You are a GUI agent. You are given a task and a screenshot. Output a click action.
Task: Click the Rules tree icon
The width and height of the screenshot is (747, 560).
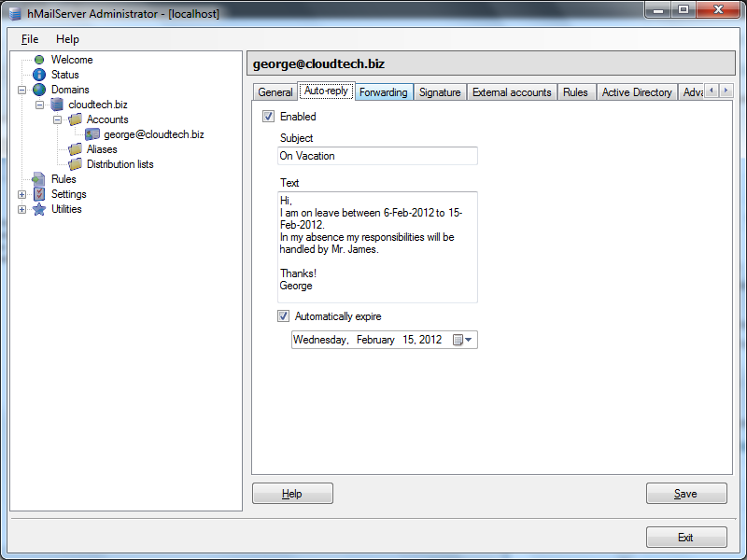pyautogui.click(x=38, y=179)
